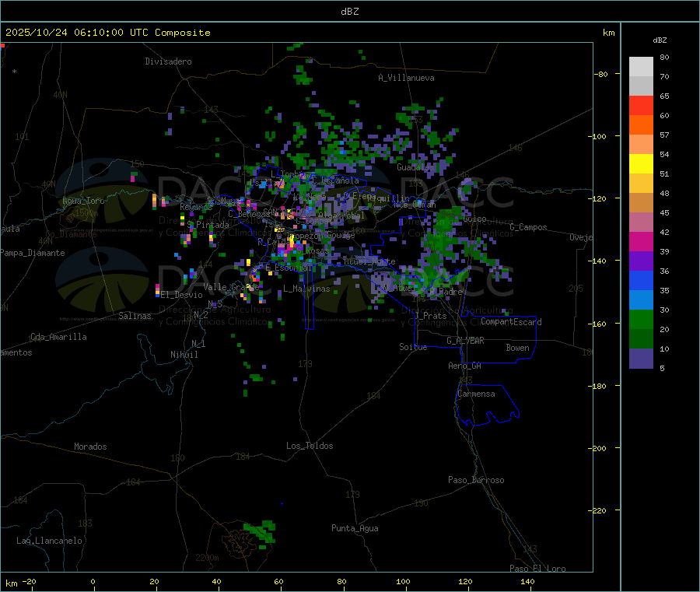The height and width of the screenshot is (592, 700).
Task: Click the light gray 70 dBZ legend swatch
Action: (641, 86)
